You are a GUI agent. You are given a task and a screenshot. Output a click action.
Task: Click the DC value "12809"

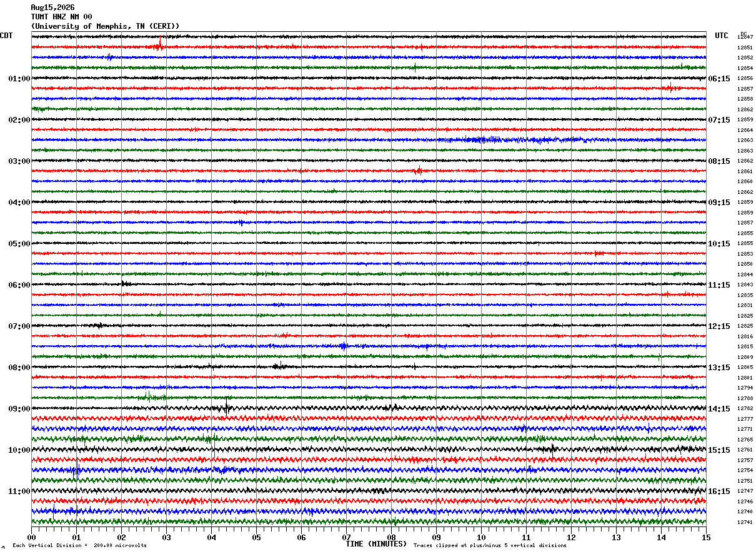(x=745, y=357)
